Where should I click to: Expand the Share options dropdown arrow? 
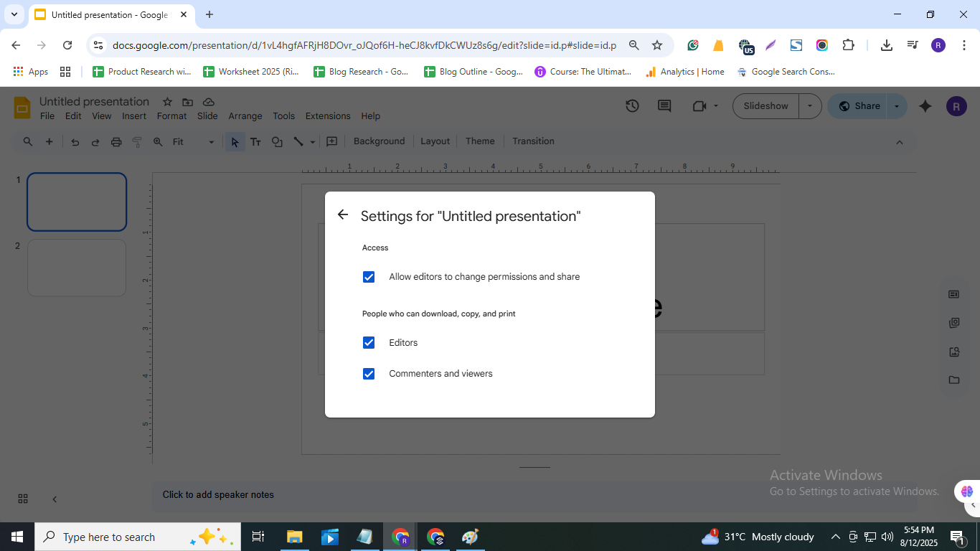(x=896, y=106)
